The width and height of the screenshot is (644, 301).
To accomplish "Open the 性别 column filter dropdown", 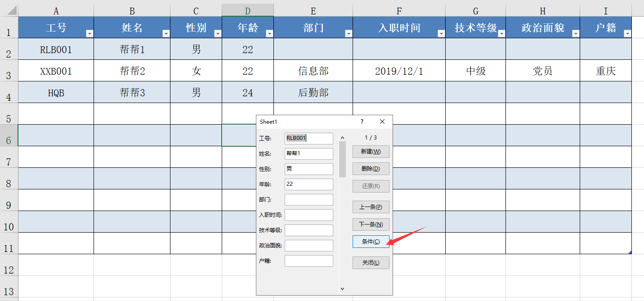I will pos(217,33).
